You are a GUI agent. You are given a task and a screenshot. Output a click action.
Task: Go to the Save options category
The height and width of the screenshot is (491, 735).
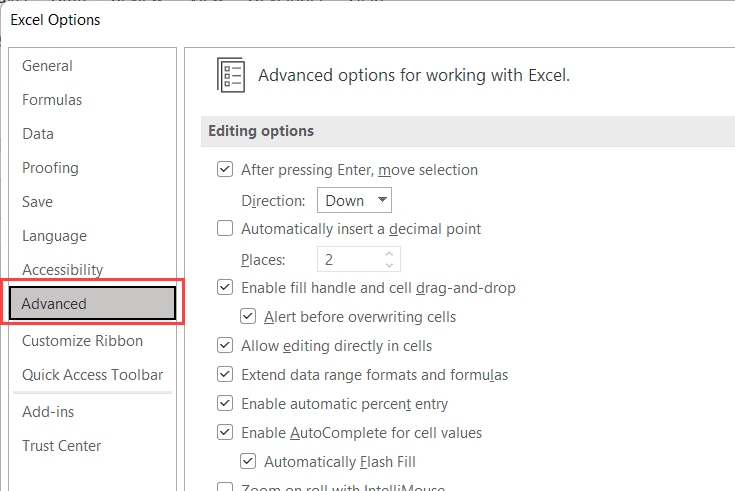(38, 202)
